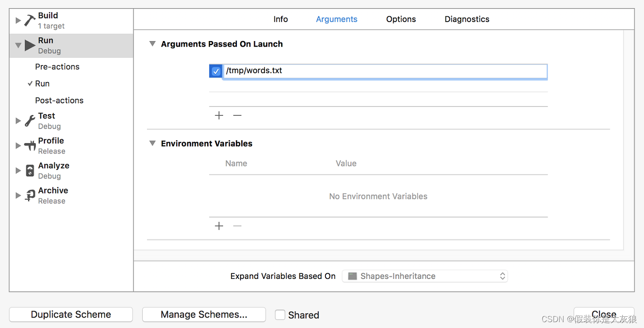
Task: Collapse the Run action disclosure triangle
Action: coord(18,45)
